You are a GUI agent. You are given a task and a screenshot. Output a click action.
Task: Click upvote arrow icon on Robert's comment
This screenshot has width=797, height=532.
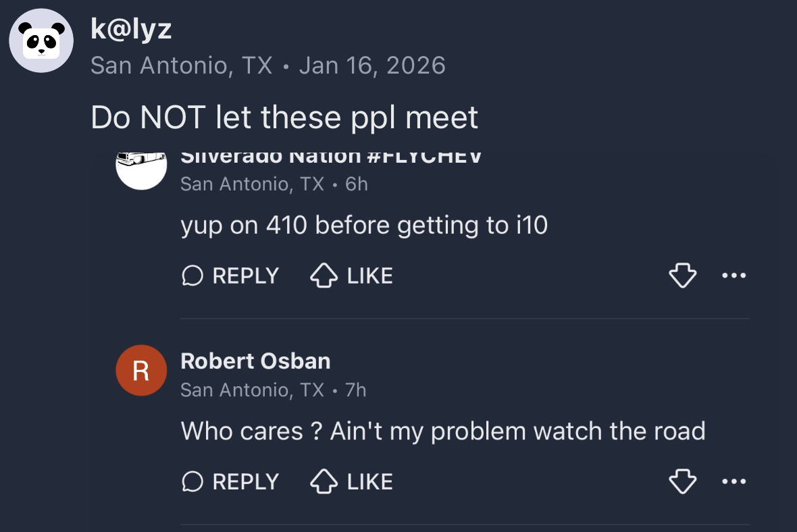pyautogui.click(x=324, y=481)
